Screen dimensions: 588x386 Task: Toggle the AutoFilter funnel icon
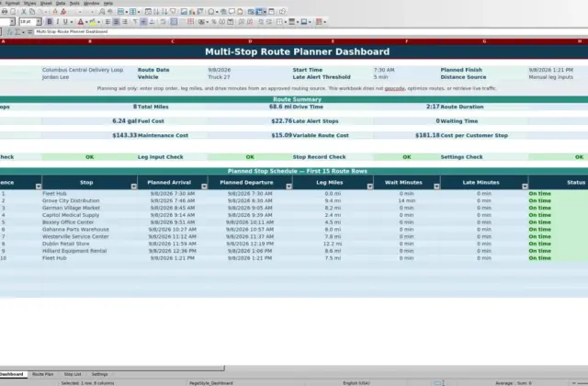tap(173, 12)
